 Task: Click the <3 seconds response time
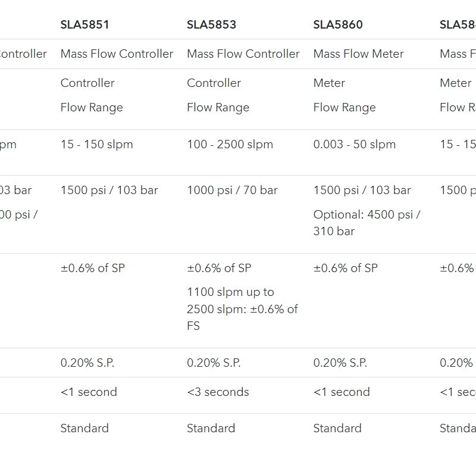(218, 392)
